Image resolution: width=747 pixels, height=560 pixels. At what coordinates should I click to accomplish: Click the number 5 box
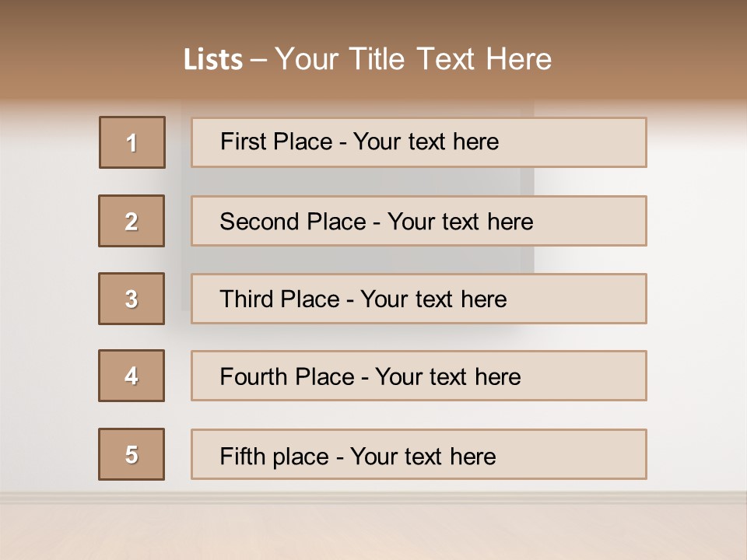coord(132,454)
